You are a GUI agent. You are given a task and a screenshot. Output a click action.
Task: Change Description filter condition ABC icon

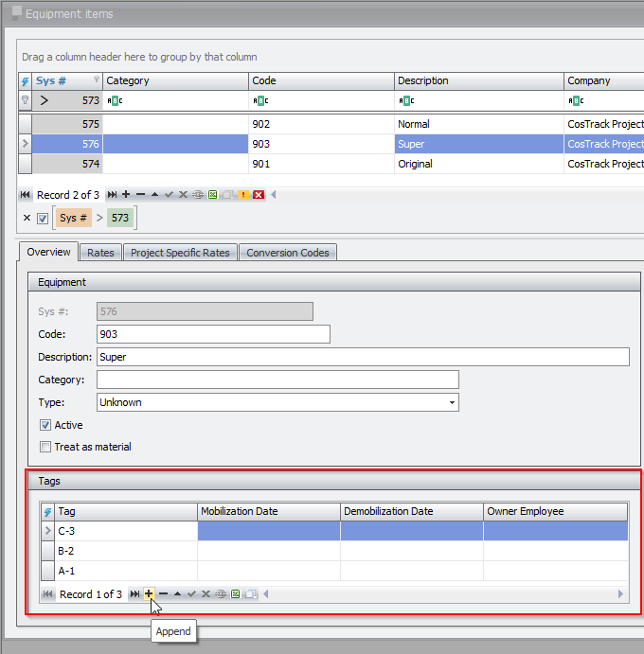coord(406,100)
